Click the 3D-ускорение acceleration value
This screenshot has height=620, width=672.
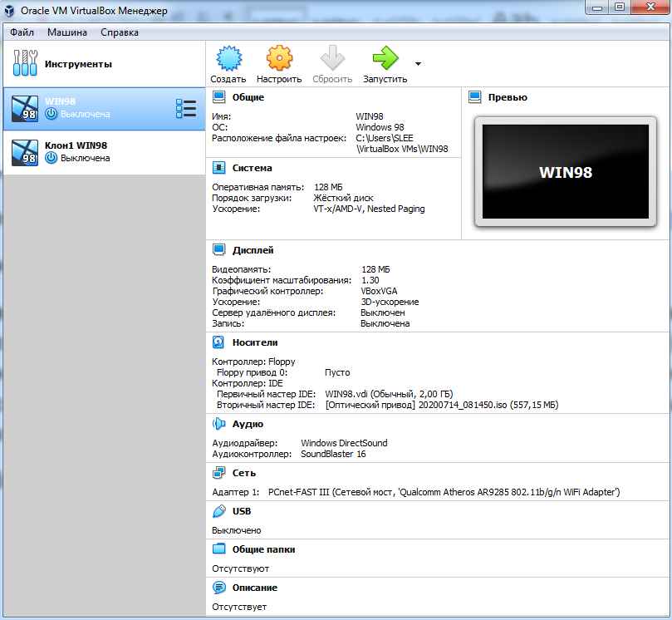pyautogui.click(x=390, y=302)
